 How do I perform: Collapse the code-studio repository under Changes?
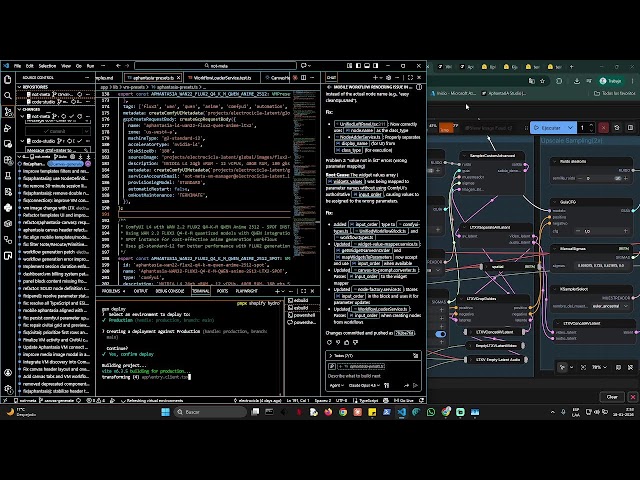click(x=23, y=141)
